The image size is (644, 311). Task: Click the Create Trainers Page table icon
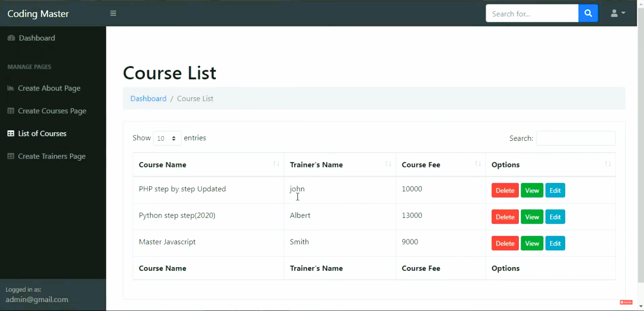[x=11, y=156]
